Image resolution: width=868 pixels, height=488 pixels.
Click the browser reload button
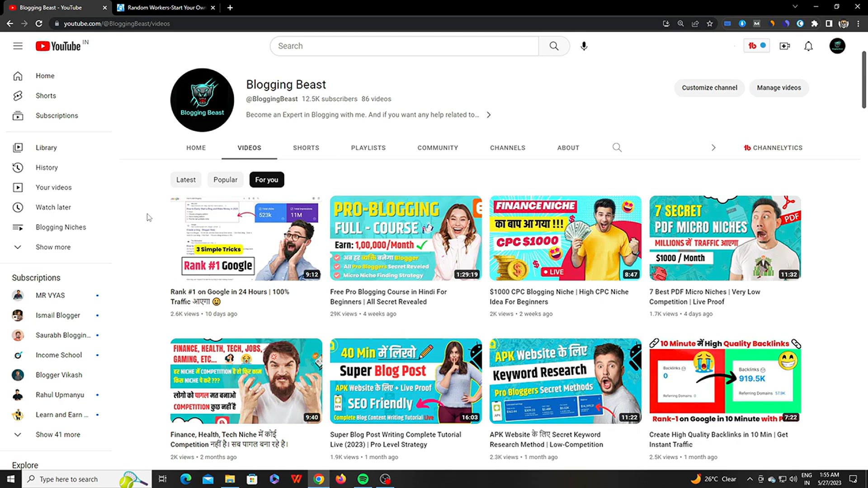tap(39, 23)
